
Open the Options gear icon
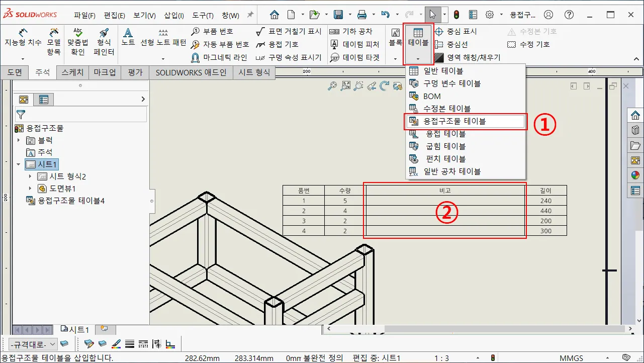490,15
